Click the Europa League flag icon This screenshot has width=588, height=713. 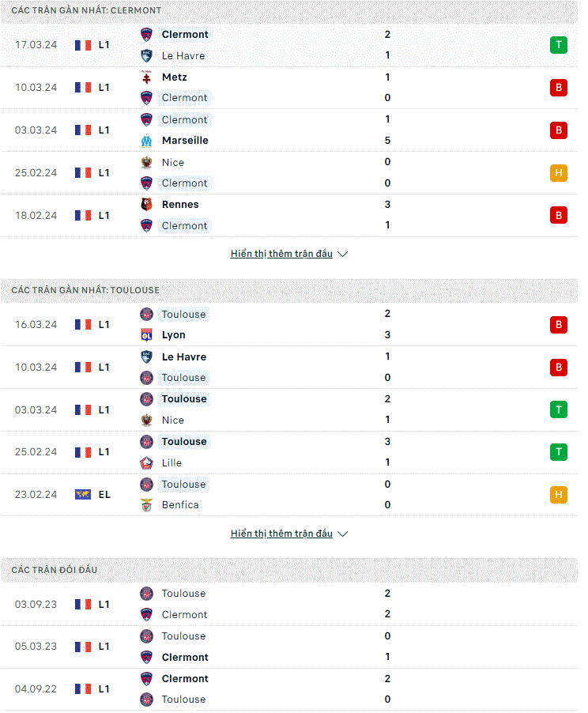[x=83, y=494]
